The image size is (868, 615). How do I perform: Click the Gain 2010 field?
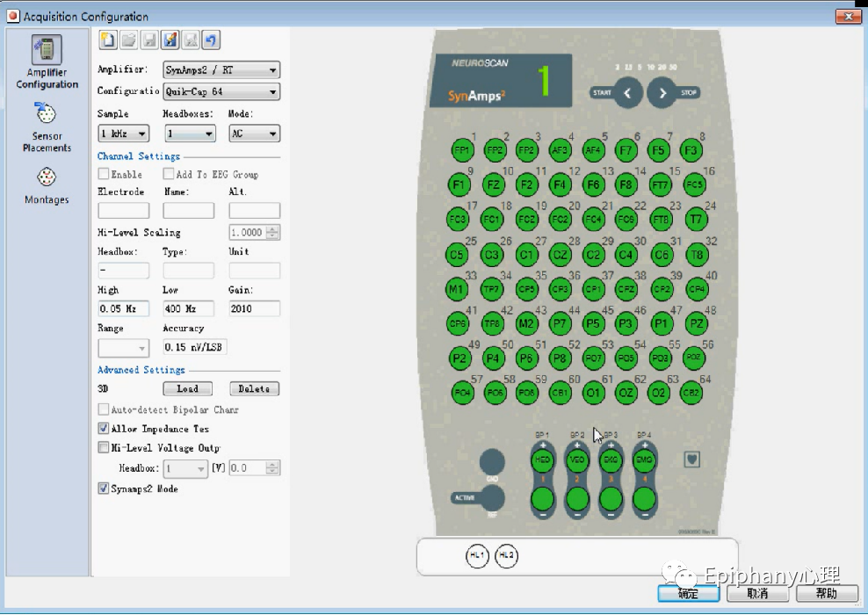[255, 308]
